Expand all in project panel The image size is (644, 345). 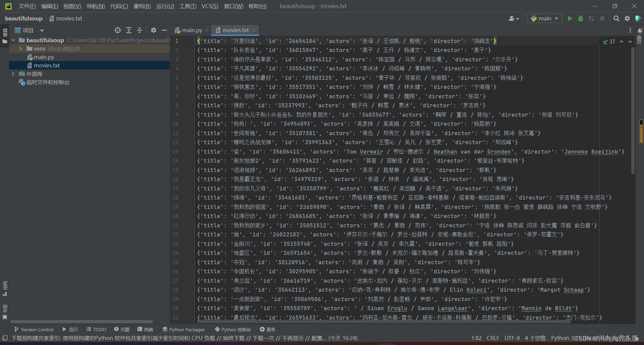tap(129, 30)
